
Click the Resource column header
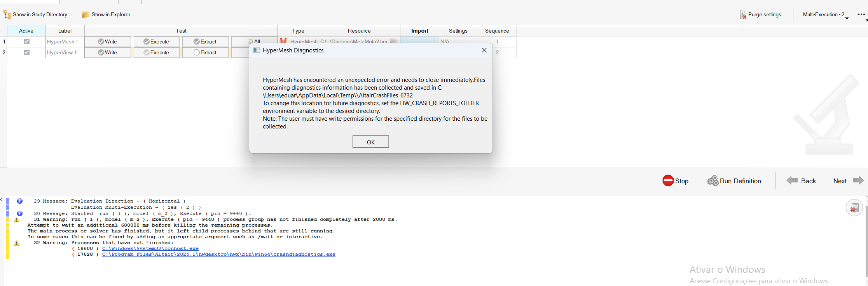pyautogui.click(x=360, y=31)
